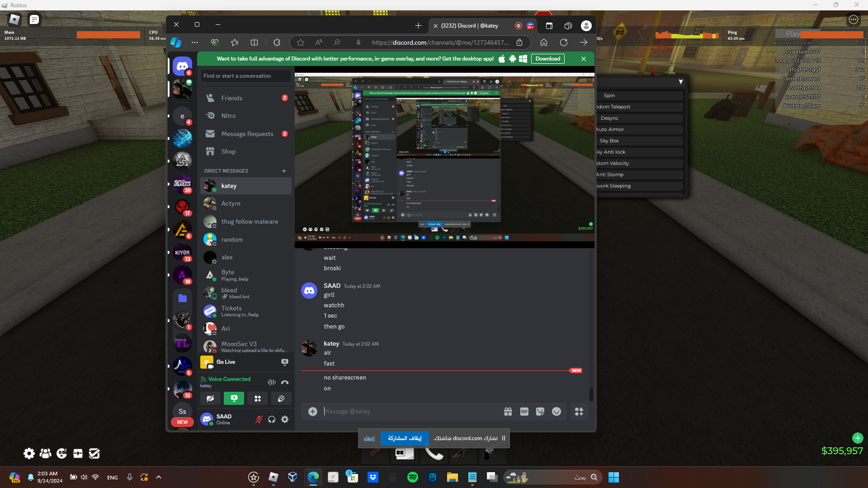This screenshot has height=488, width=868.
Task: Unmute the microphone next to SAAD
Action: (259, 419)
